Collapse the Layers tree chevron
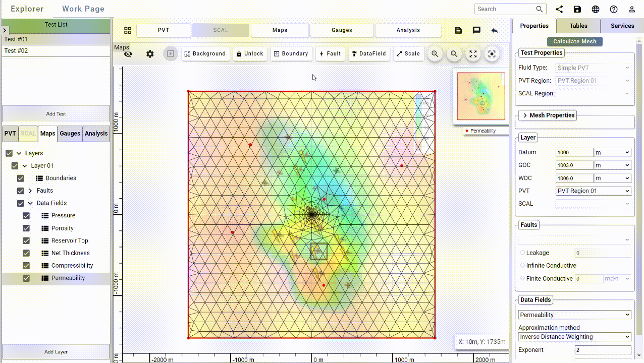This screenshot has width=644, height=363. click(19, 153)
